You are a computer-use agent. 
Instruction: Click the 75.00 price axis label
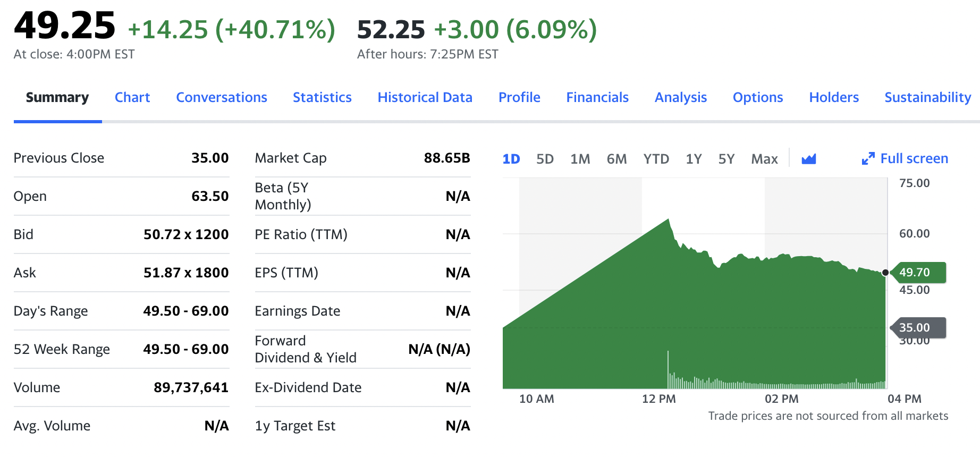915,183
